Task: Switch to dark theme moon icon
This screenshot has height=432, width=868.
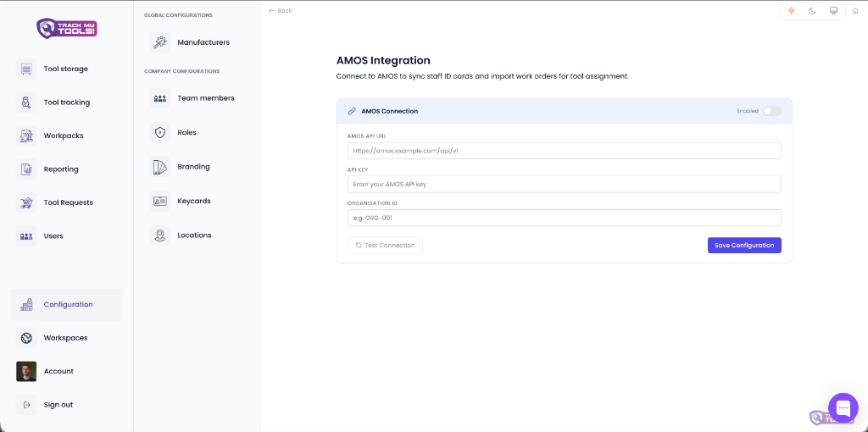Action: pos(812,10)
